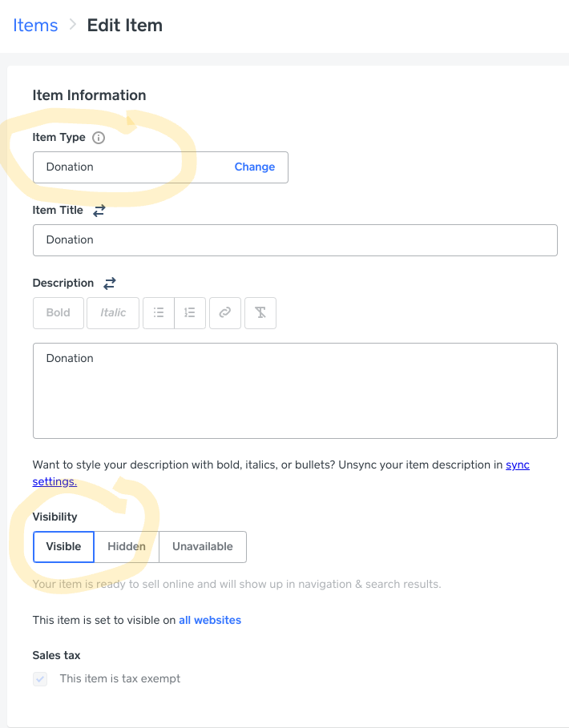Click sync icon next to Item Title
The width and height of the screenshot is (569, 728).
pos(99,211)
